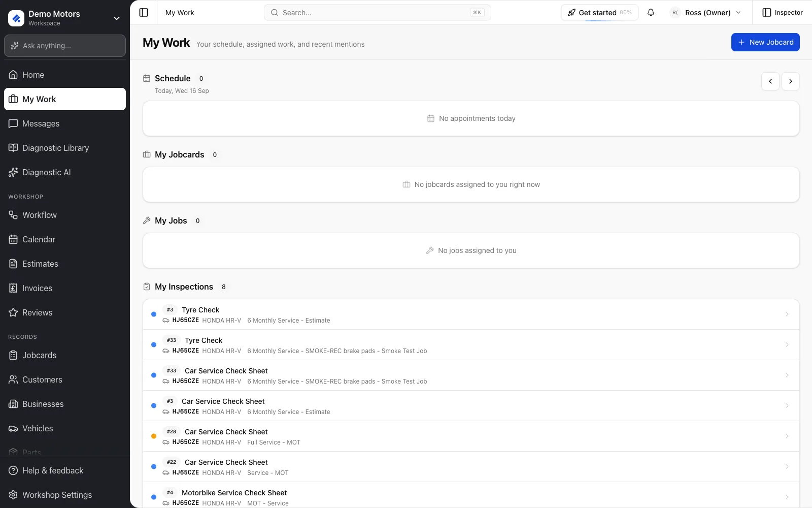Open the Workflow page

click(65, 215)
